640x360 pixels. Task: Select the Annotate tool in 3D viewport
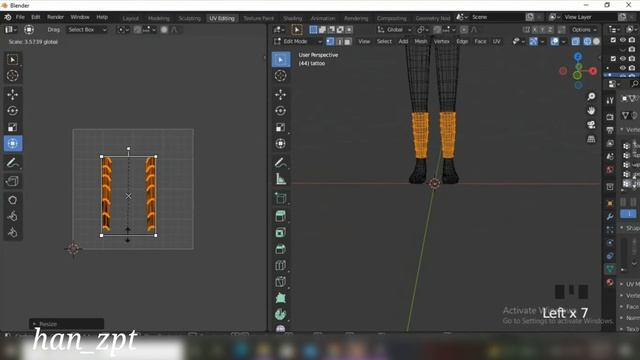[281, 163]
